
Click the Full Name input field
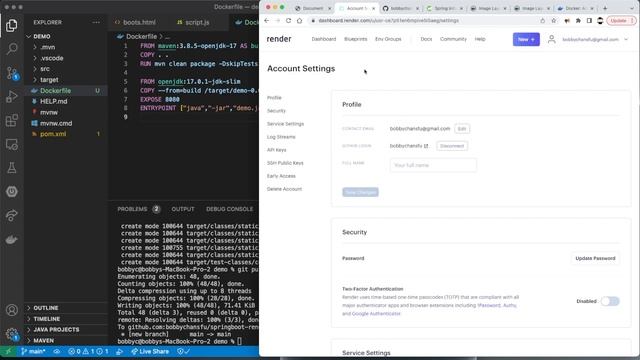click(x=433, y=165)
